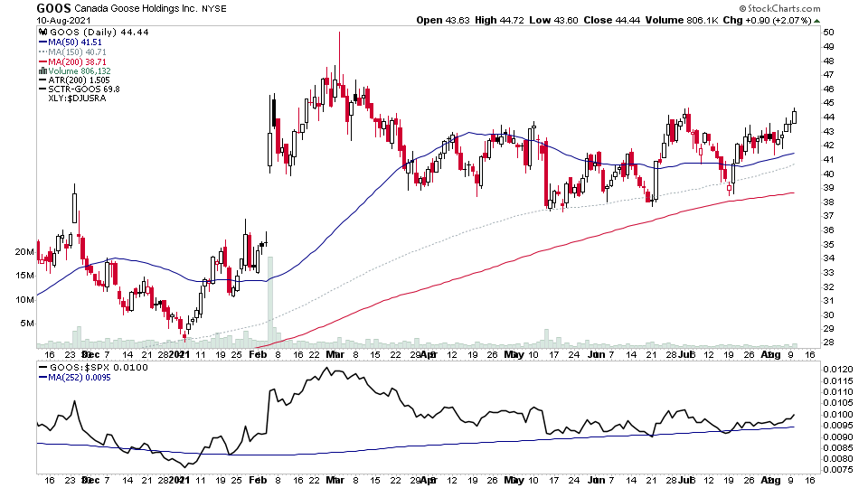Click Mar on the lower panel date axis

[x=335, y=480]
